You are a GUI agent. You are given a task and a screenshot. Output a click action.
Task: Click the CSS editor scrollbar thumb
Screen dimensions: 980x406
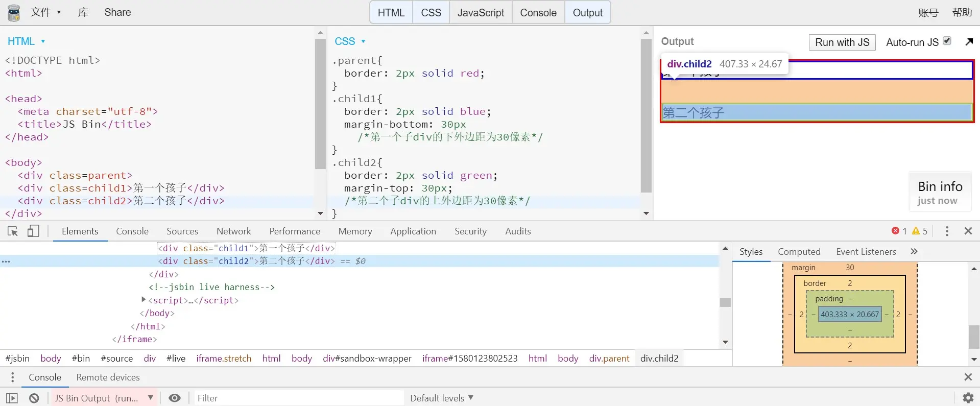(x=646, y=115)
